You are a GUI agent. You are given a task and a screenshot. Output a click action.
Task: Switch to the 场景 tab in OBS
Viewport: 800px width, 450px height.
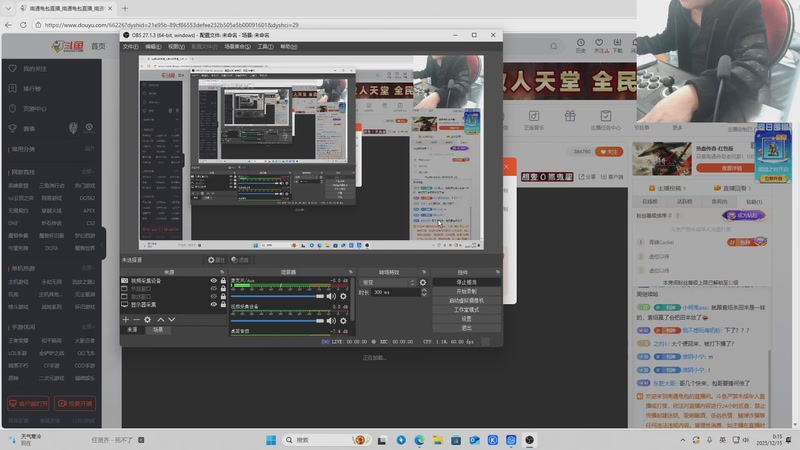pos(158,330)
